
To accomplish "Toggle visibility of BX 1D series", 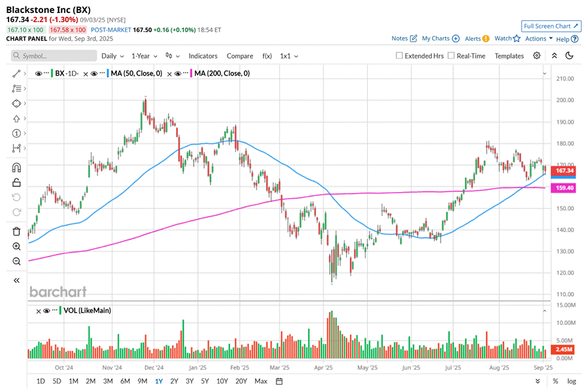I will tap(38, 74).
